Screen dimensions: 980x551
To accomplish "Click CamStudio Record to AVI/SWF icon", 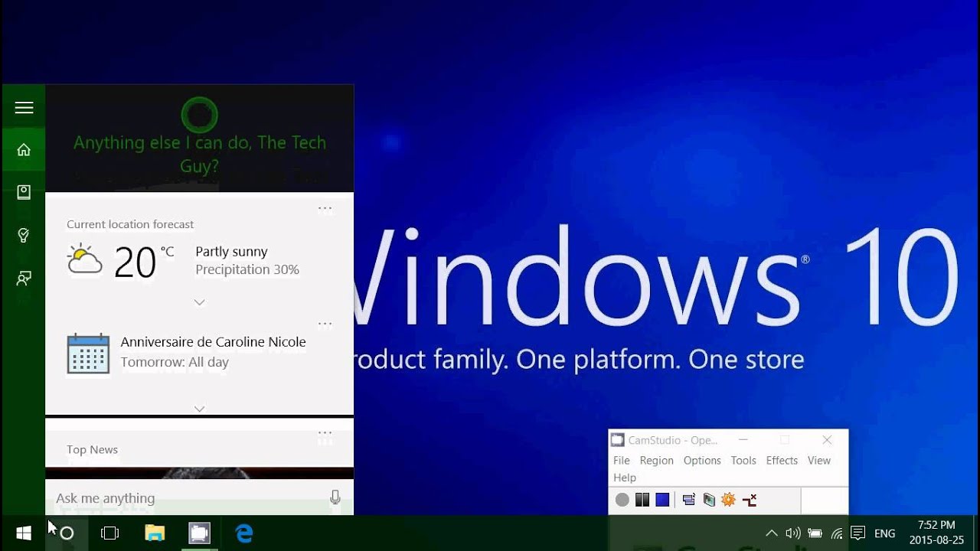I will pos(709,500).
